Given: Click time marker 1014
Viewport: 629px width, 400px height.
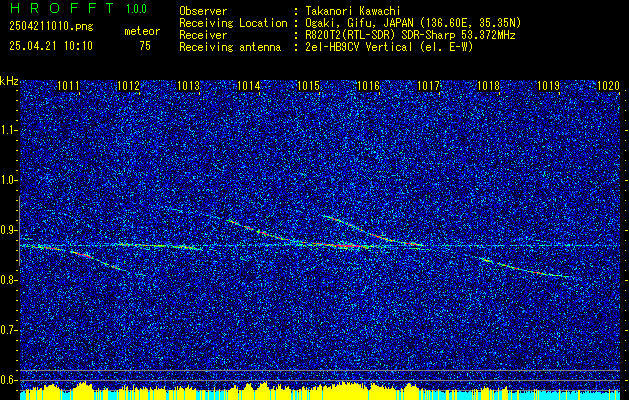Looking at the screenshot, I should (x=249, y=85).
